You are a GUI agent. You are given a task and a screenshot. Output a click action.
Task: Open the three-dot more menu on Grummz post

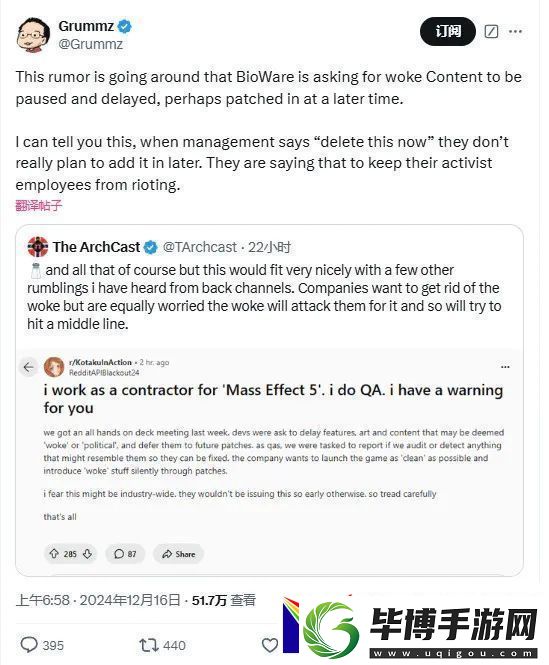515,31
